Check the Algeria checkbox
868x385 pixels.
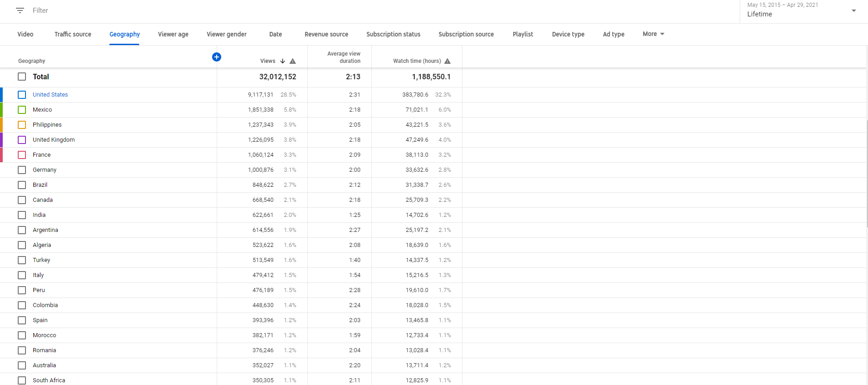tap(22, 245)
